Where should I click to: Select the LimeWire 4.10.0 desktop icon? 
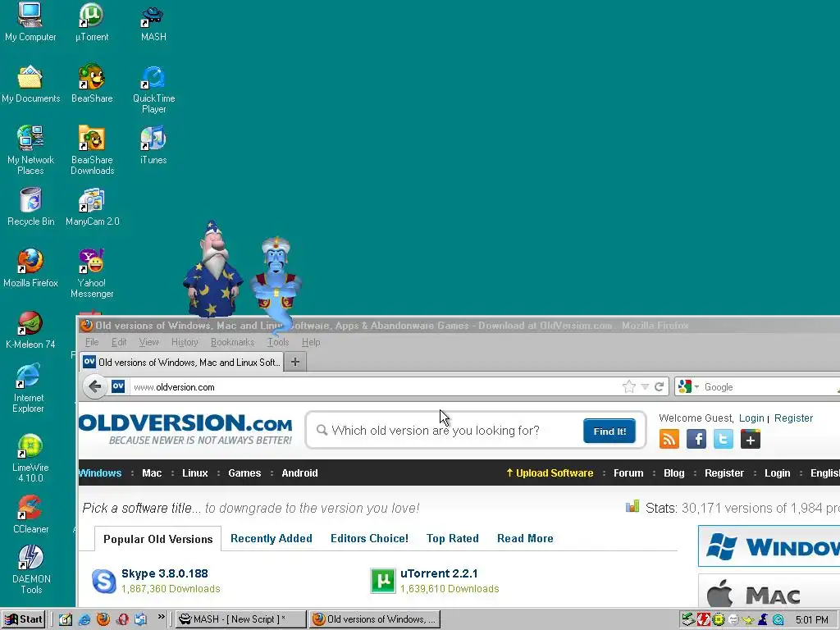pos(30,458)
